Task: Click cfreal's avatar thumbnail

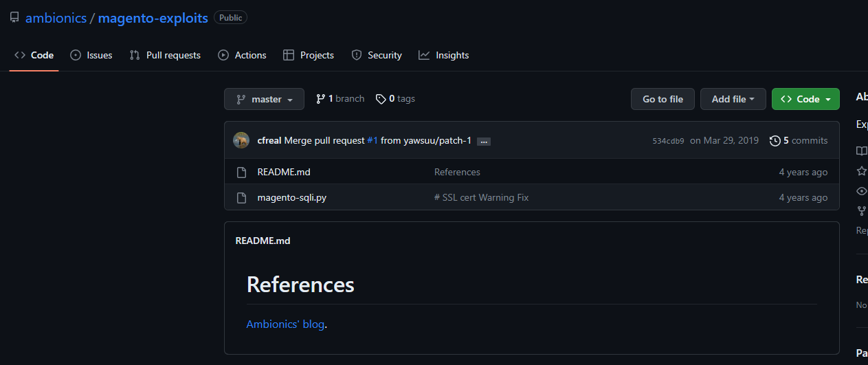Action: coord(241,140)
